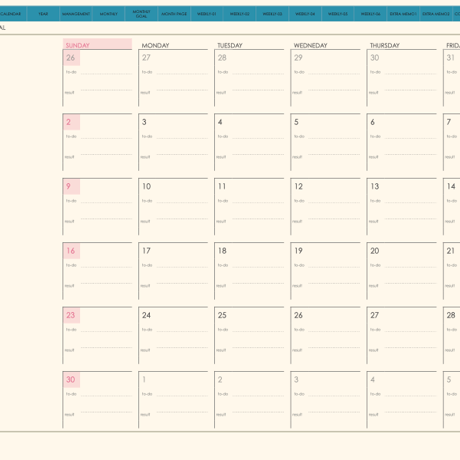Open the EXTRA MEMO1 tab

pos(403,14)
